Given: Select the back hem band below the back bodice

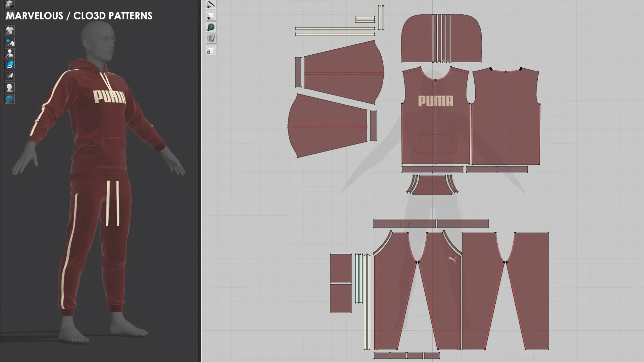Looking at the screenshot, I should (x=497, y=170).
